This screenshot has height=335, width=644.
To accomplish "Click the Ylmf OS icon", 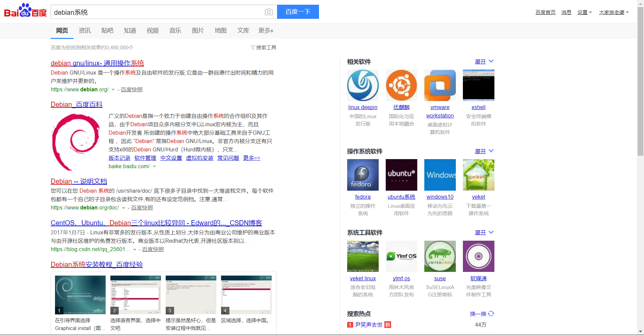I will tap(401, 256).
